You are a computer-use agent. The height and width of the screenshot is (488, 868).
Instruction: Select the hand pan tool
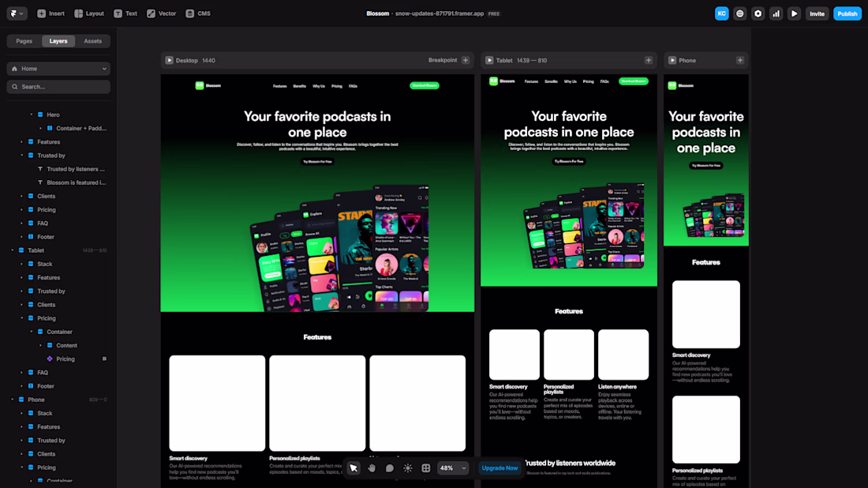click(x=372, y=468)
